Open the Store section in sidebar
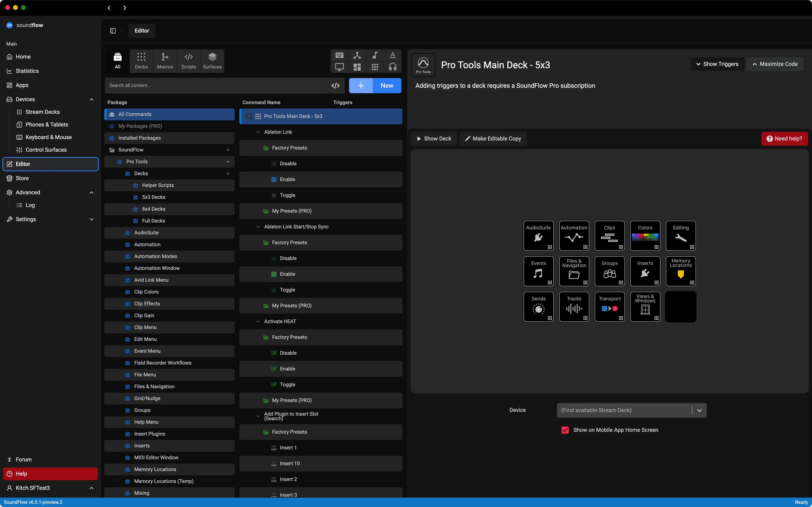The width and height of the screenshot is (812, 507). [22, 178]
